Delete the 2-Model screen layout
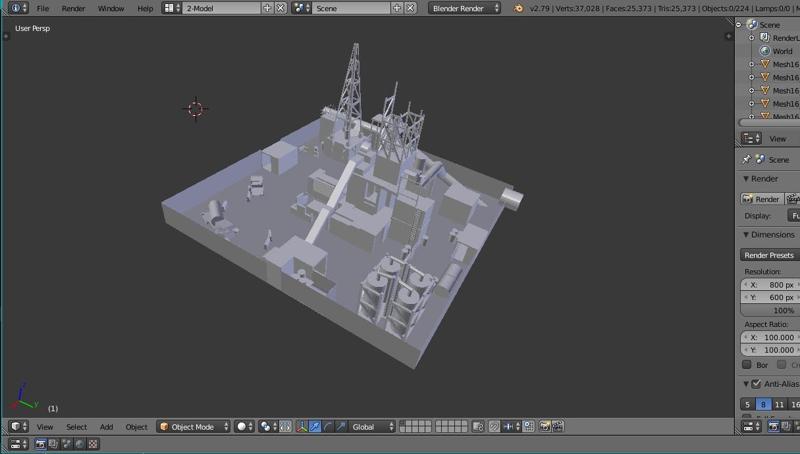 point(281,8)
